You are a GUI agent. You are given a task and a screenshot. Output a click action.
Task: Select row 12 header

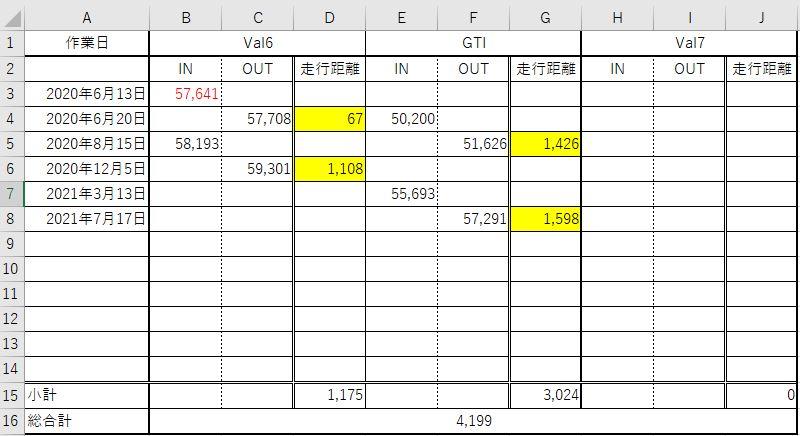tap(12, 319)
